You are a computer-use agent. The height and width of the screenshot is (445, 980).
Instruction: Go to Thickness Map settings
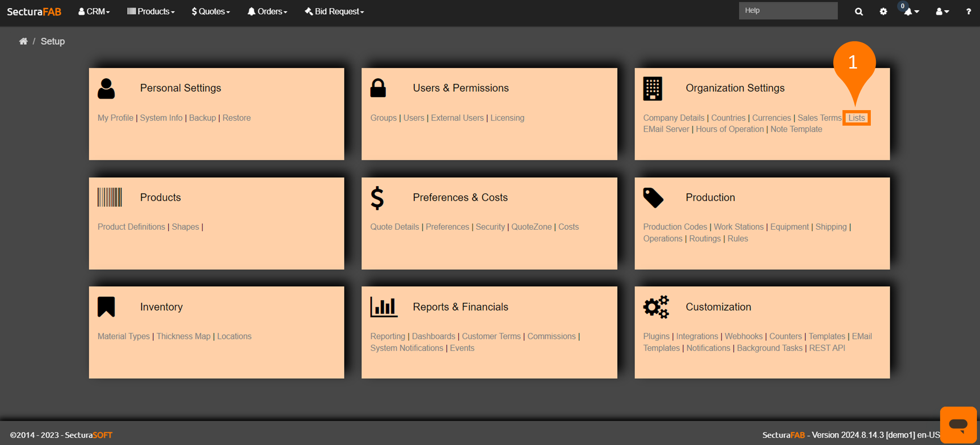pyautogui.click(x=183, y=336)
